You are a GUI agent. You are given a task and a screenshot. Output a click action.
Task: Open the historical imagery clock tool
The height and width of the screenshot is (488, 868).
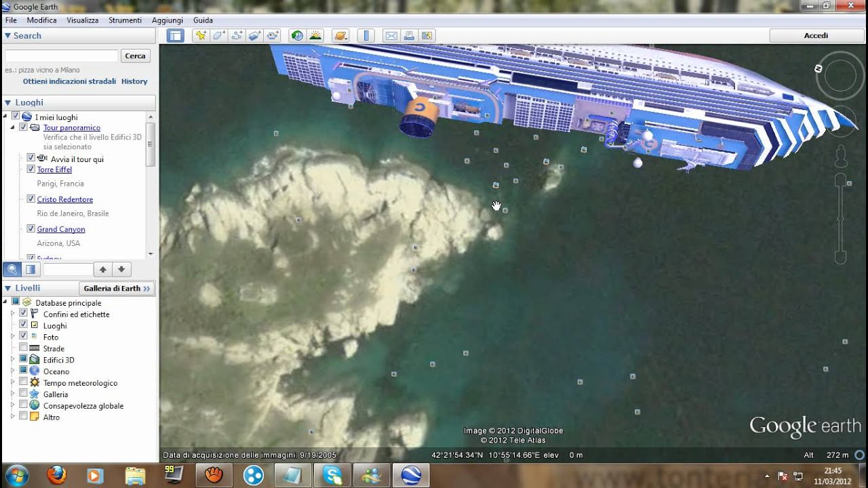coord(297,36)
